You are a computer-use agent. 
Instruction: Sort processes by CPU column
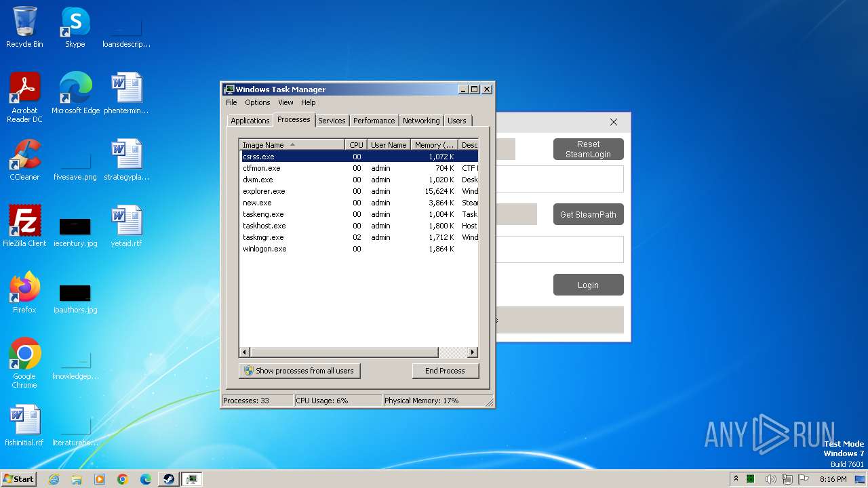tap(356, 145)
